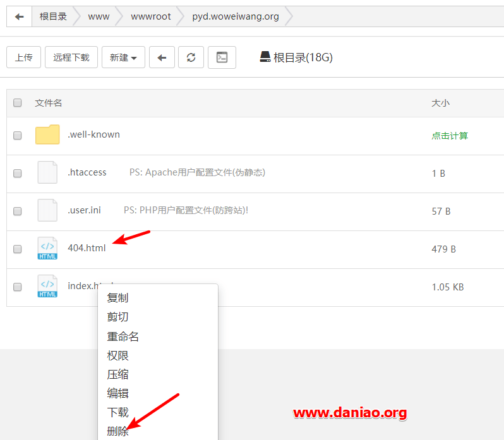Click the breadcrumb back arrow icon

pos(20,16)
